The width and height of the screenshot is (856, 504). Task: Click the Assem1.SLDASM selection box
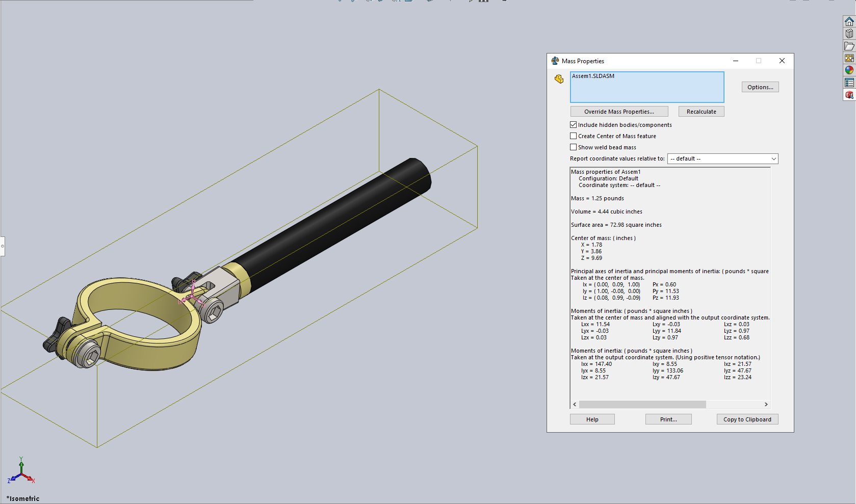[646, 87]
